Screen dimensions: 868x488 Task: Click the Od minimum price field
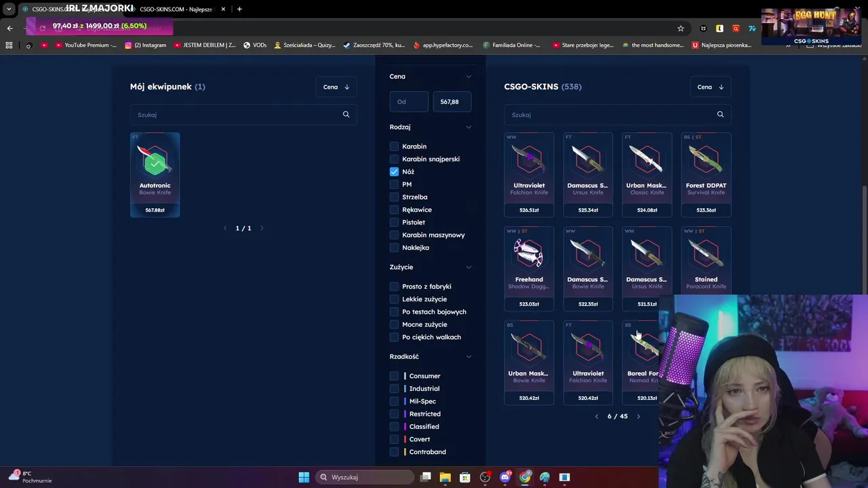click(409, 102)
